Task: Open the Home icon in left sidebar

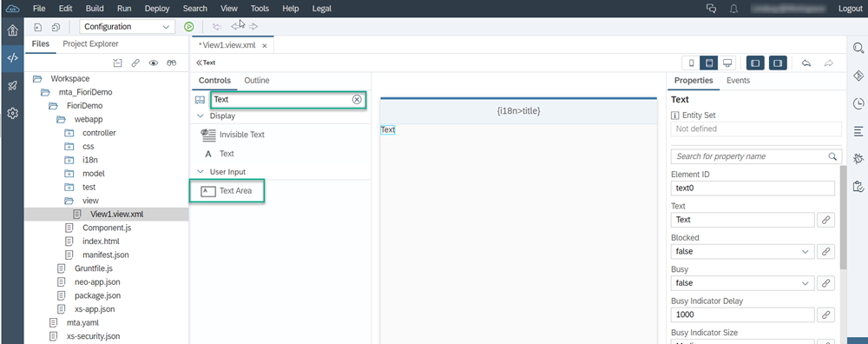Action: click(12, 30)
